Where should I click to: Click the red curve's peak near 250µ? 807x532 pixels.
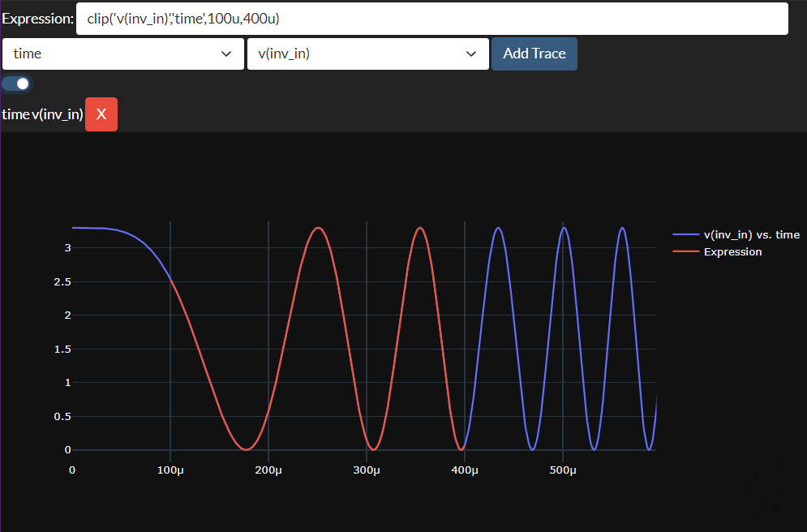[319, 228]
